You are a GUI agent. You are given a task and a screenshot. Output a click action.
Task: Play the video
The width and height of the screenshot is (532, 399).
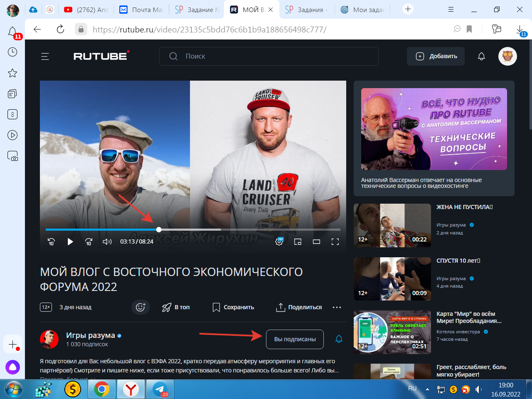pos(70,241)
